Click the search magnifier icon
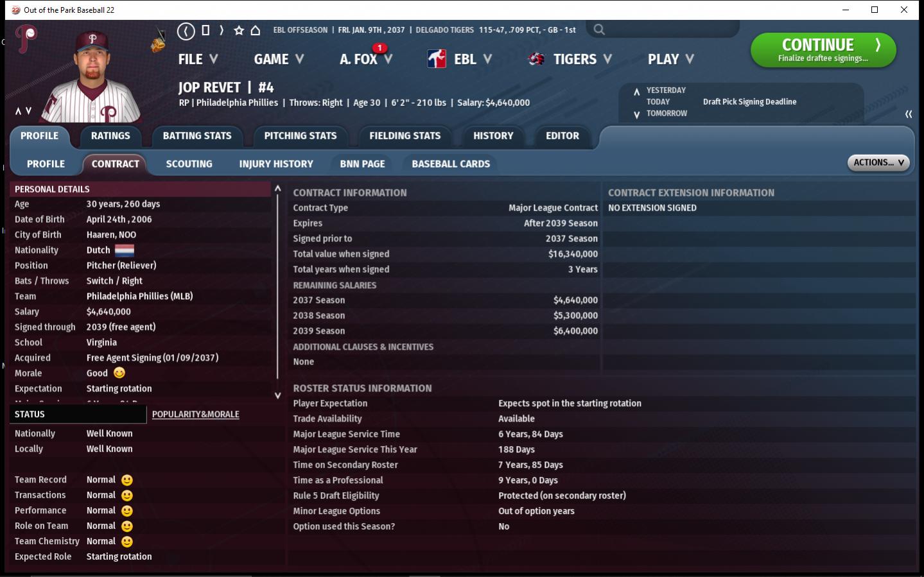This screenshot has width=924, height=577. pos(599,30)
